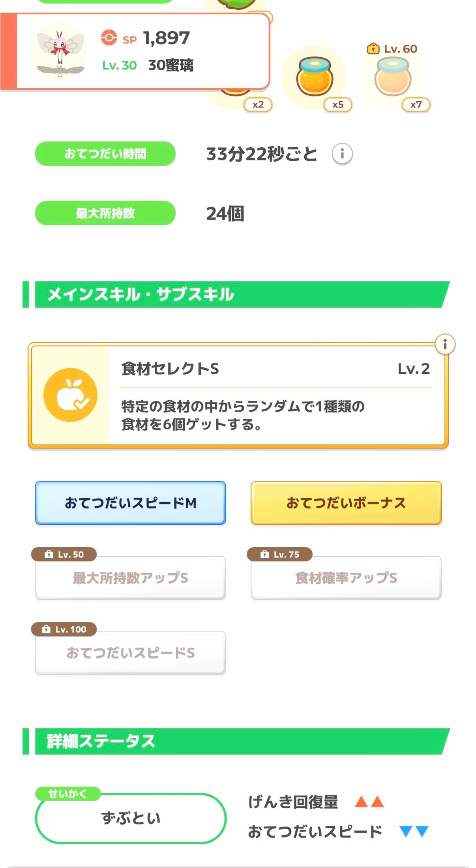Tap locked 食材確率アップS skill
Screen dimensions: 476x868
tap(346, 578)
